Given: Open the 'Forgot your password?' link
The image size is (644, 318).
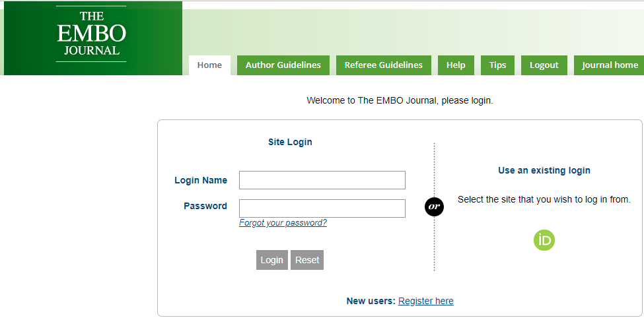Looking at the screenshot, I should pos(283,223).
